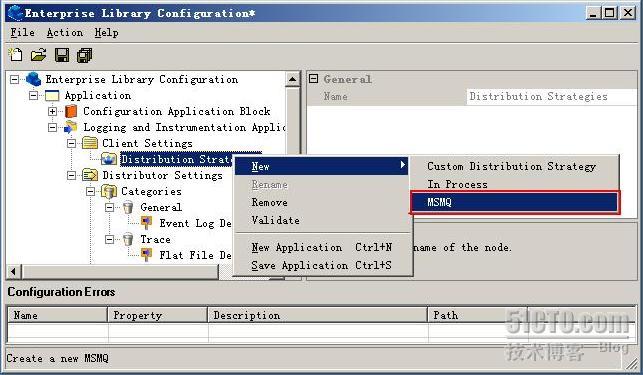Click the General category bucket icon
The width and height of the screenshot is (643, 375).
[x=128, y=207]
